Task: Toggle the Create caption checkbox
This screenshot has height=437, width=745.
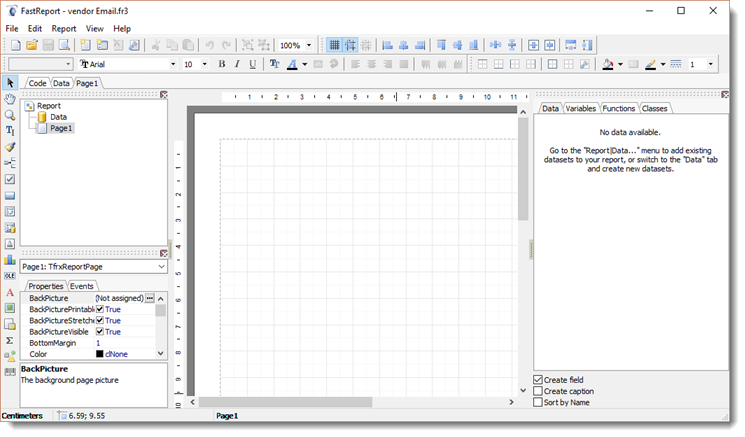Action: [538, 391]
